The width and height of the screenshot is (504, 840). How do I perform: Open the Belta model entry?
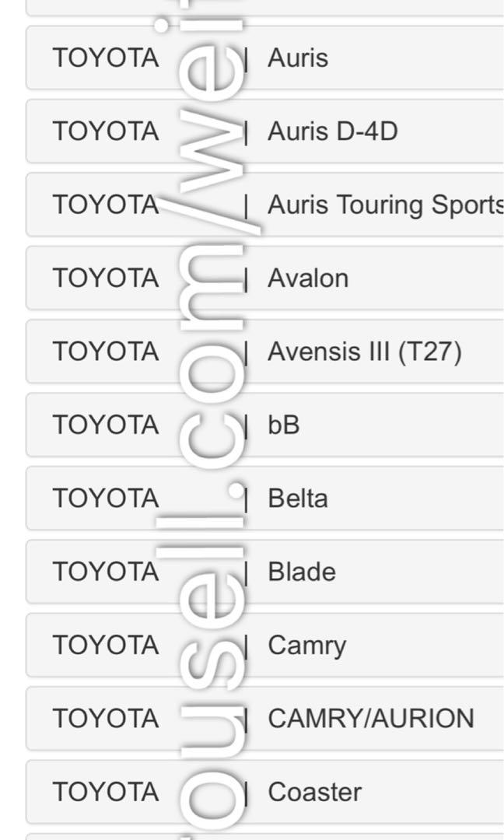click(297, 499)
